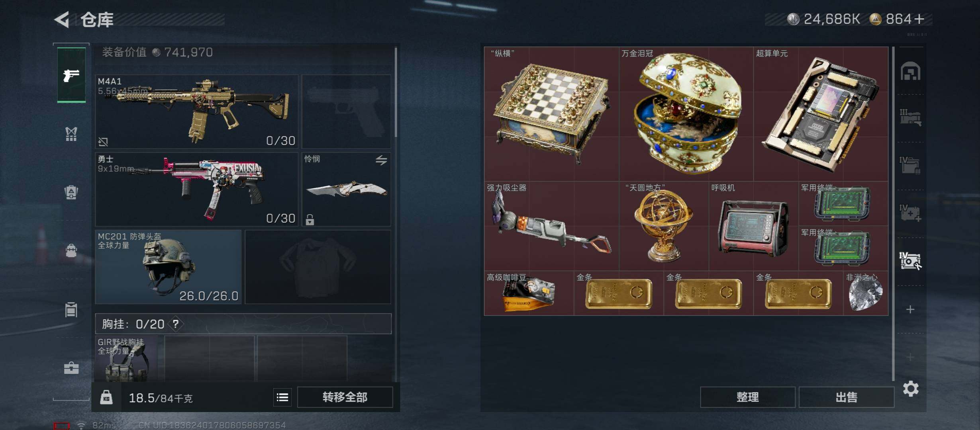This screenshot has height=430, width=980.
Task: Add a new storage box with plus
Action: (x=910, y=309)
